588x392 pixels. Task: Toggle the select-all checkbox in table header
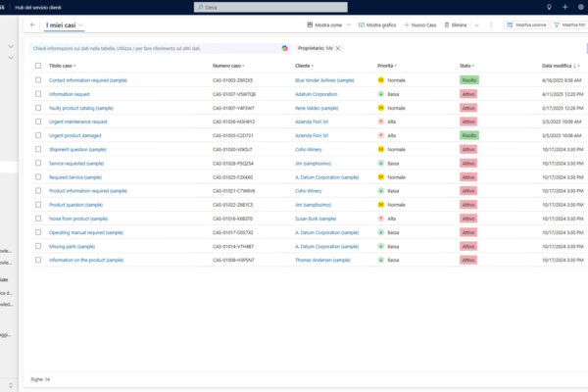pyautogui.click(x=38, y=66)
